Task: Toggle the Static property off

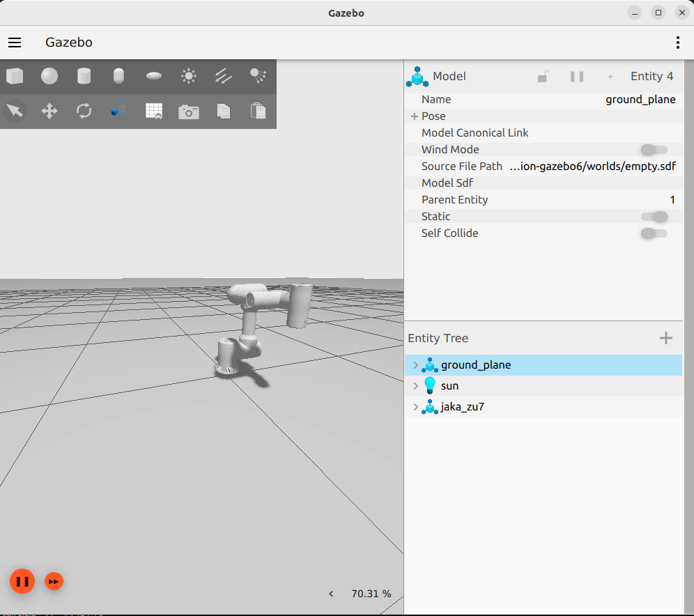Action: [x=654, y=216]
